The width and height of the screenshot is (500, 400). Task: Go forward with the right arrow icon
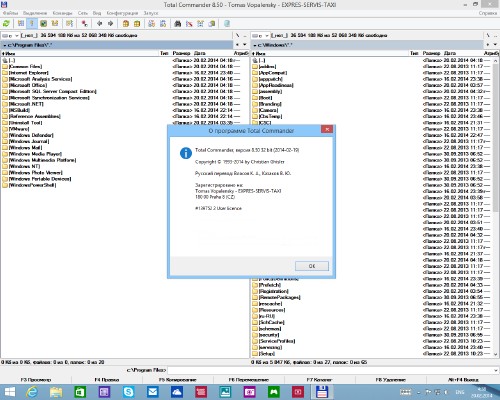[x=111, y=23]
